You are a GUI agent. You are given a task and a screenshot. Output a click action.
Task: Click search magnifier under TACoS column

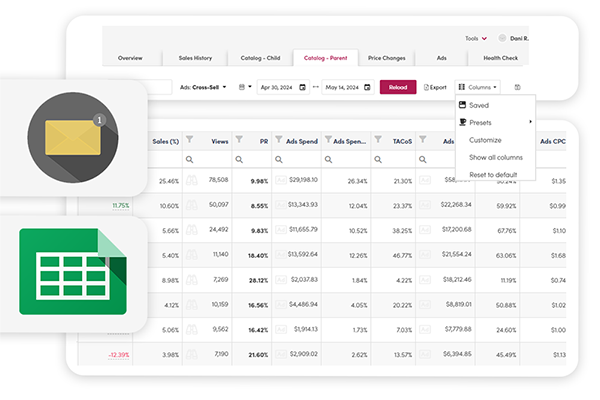coord(378,160)
